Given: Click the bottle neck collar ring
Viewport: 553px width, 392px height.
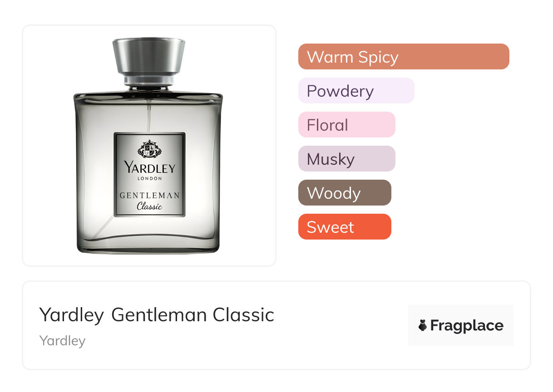Looking at the screenshot, I should (x=149, y=81).
